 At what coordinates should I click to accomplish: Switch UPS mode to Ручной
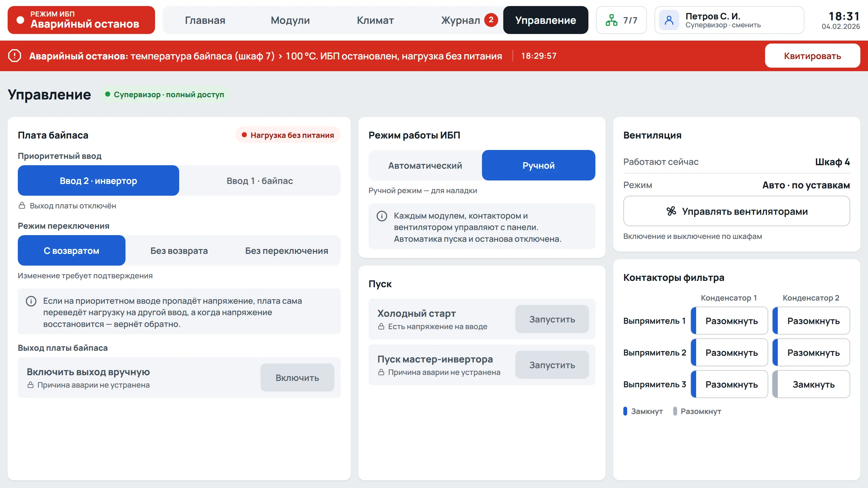click(x=539, y=165)
